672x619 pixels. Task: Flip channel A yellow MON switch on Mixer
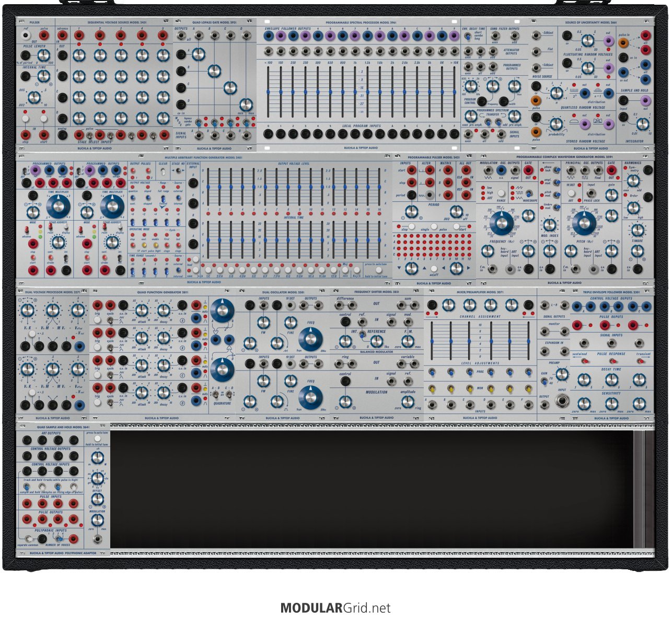[x=433, y=388]
